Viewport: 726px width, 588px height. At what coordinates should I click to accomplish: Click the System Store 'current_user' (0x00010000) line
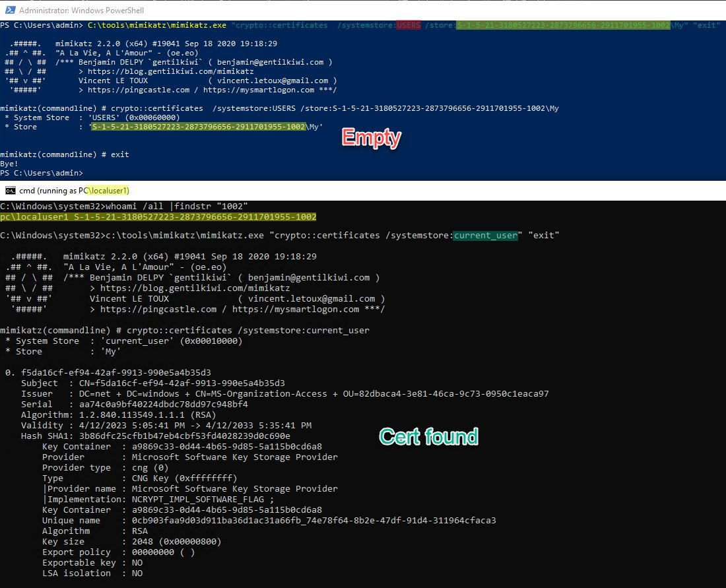coord(123,341)
